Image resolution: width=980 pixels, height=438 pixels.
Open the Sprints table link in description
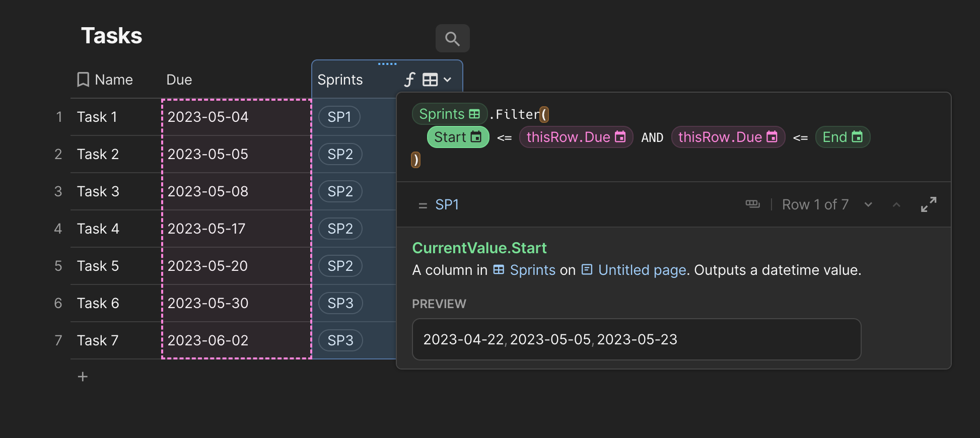[x=532, y=270]
